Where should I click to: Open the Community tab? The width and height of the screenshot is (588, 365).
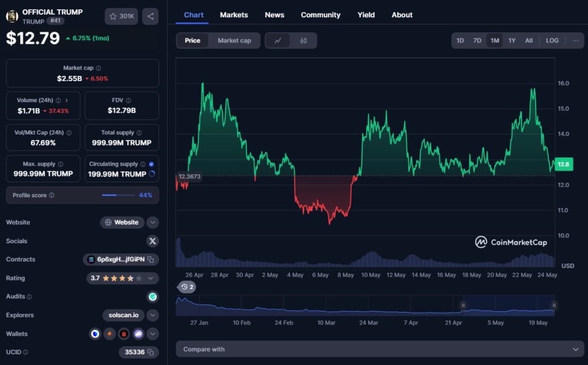(x=320, y=15)
